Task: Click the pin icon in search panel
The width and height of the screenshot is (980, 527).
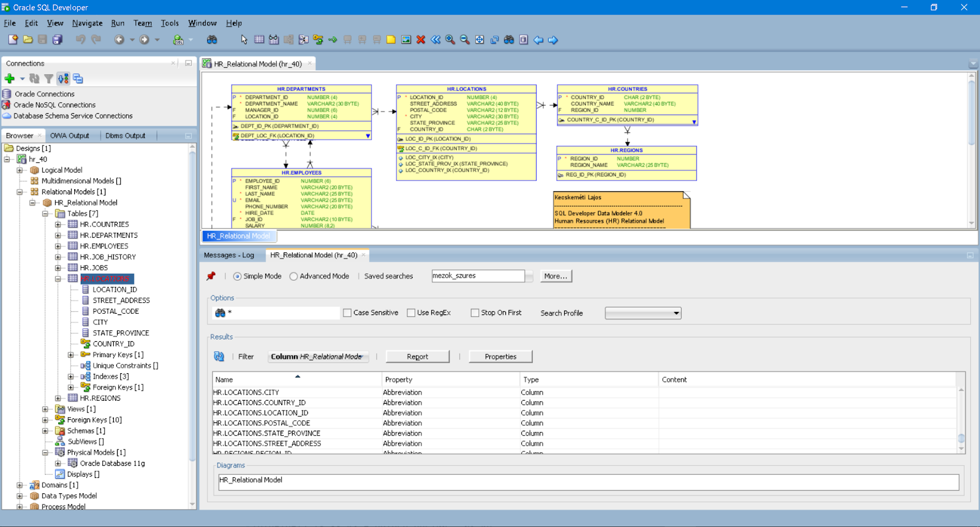Action: 211,276
